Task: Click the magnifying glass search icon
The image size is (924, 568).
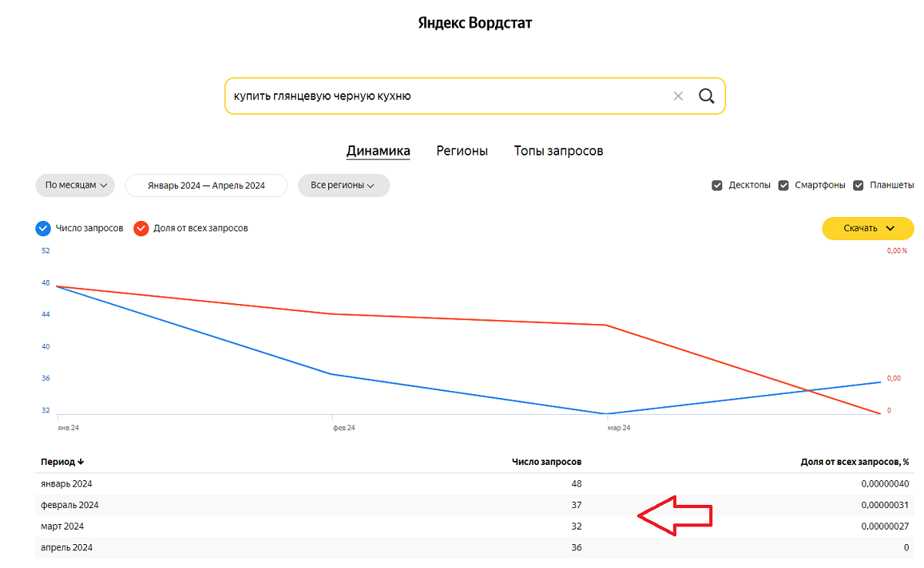Action: click(x=706, y=96)
